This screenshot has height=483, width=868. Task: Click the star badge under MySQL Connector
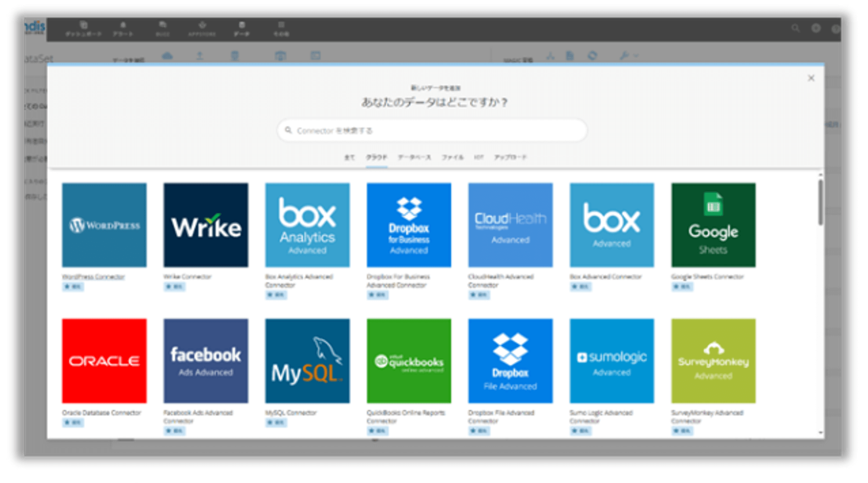click(276, 423)
